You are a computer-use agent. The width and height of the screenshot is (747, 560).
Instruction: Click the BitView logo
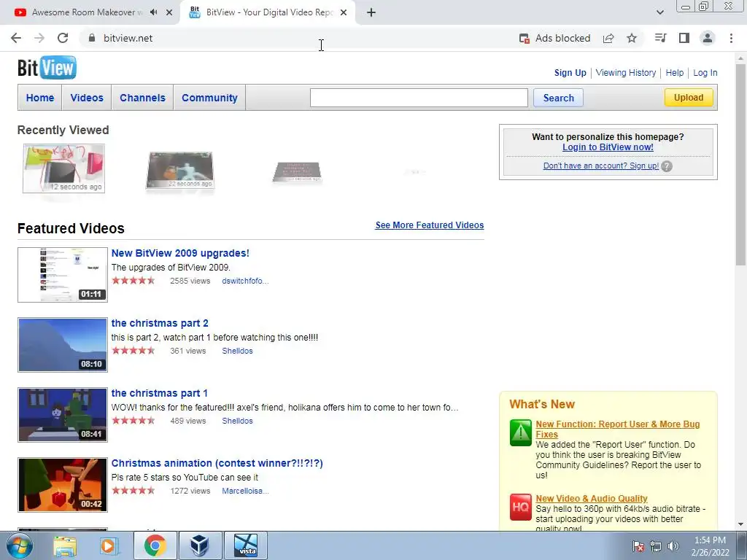coord(47,68)
